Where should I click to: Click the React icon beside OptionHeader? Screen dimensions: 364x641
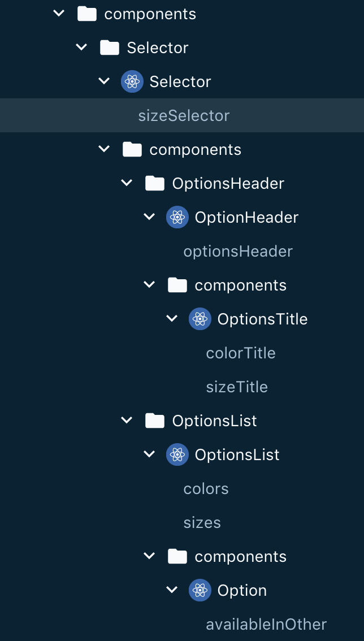177,217
